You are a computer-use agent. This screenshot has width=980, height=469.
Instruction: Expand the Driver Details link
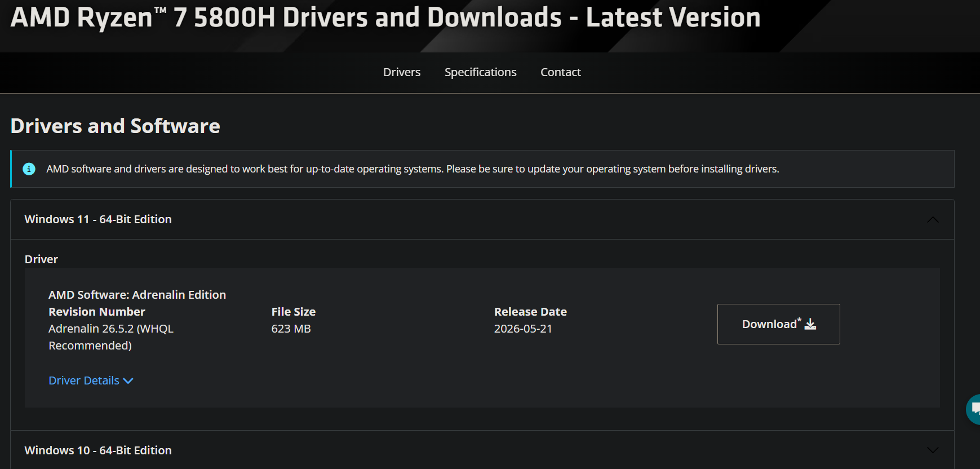(x=91, y=380)
